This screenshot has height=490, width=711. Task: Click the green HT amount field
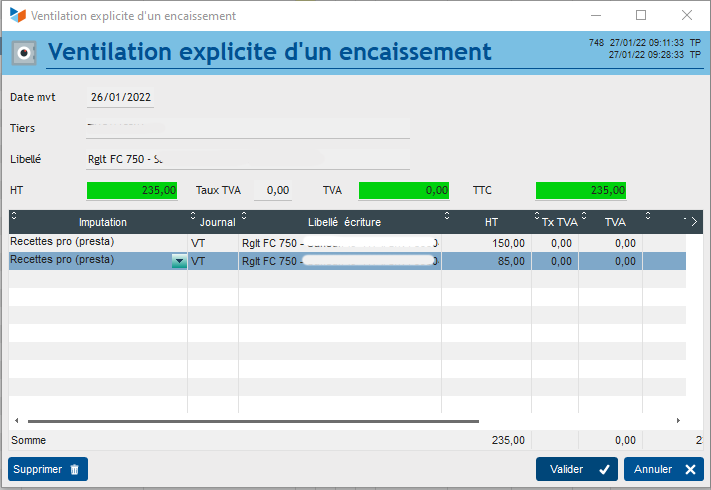pyautogui.click(x=132, y=190)
